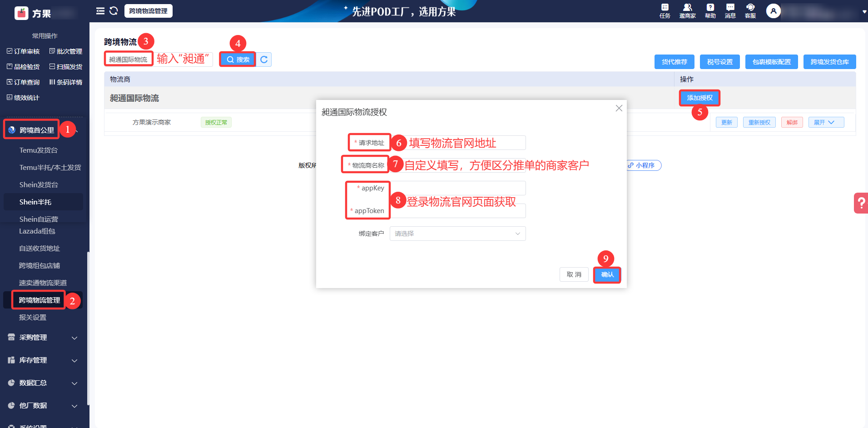Go to Lazada组包 in sidebar
868x428 pixels.
[37, 231]
